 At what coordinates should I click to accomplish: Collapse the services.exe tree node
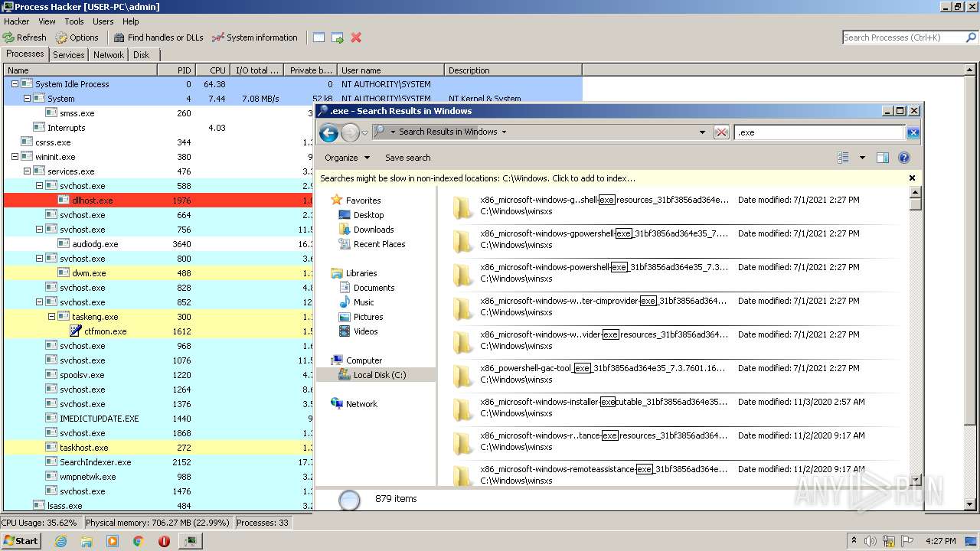(27, 171)
